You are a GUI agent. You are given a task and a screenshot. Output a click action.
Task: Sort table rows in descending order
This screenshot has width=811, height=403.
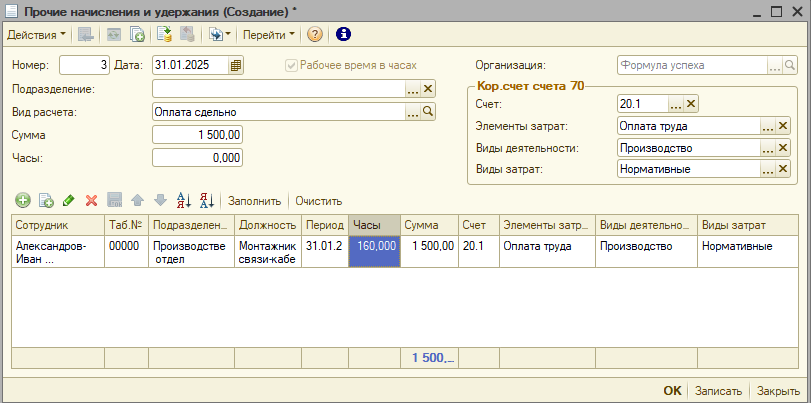coord(207,200)
